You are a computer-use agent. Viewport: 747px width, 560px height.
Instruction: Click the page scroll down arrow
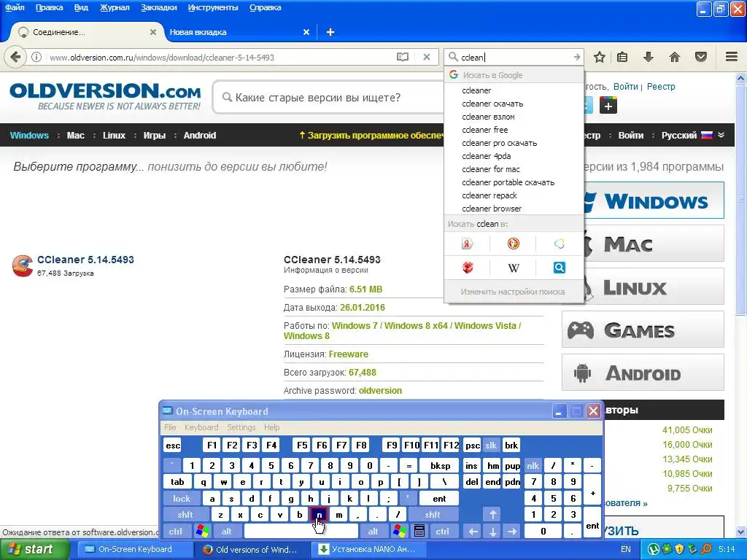(741, 532)
